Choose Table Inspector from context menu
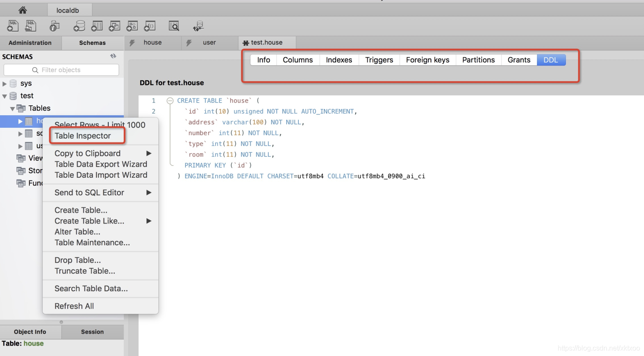This screenshot has width=644, height=356. [100, 135]
